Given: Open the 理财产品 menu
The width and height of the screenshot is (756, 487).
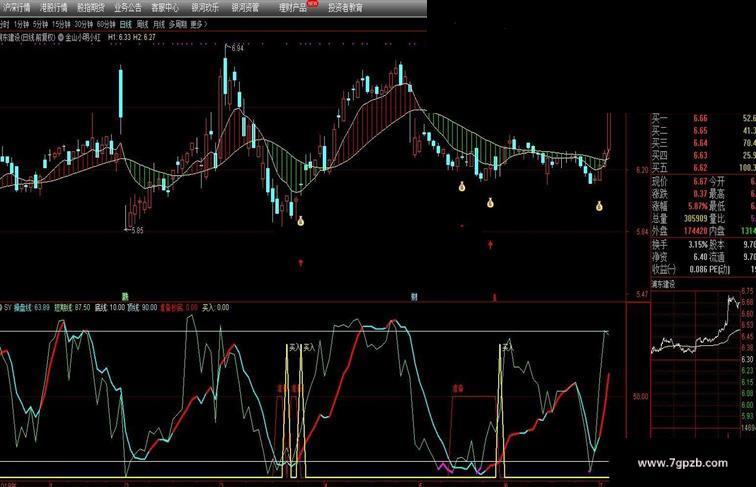Looking at the screenshot, I should tap(293, 8).
